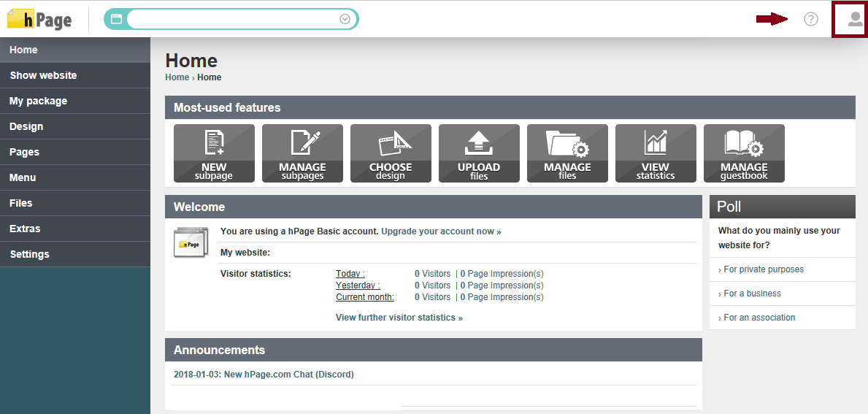Click the large Home page heading
This screenshot has width=868, height=414.
[x=191, y=61]
